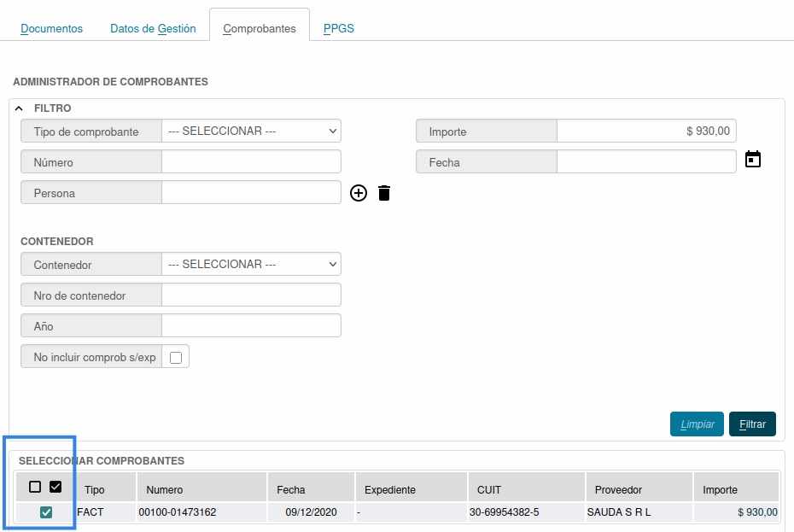Open the Tipo de comprobante dropdown
The height and width of the screenshot is (532, 794).
(251, 132)
